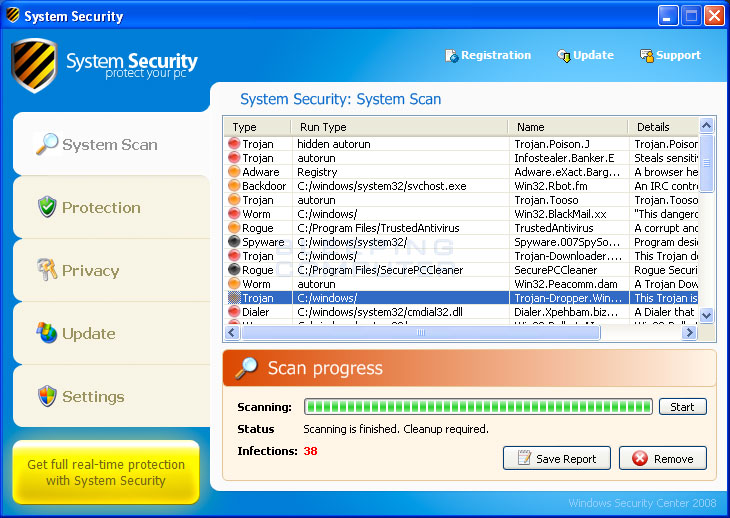Viewport: 730px width, 518px height.
Task: Click scroll up arrow of threat list
Action: [x=706, y=126]
